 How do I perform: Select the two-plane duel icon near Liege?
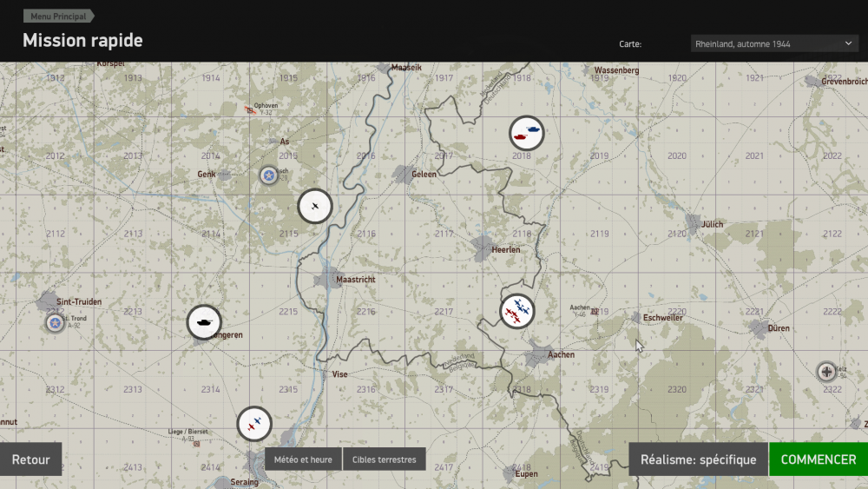coord(254,424)
